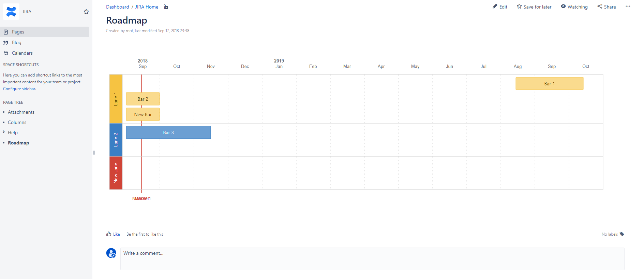Open the Dashboard breadcrumb link
Viewport: 644px width, 279px height.
[x=117, y=6]
